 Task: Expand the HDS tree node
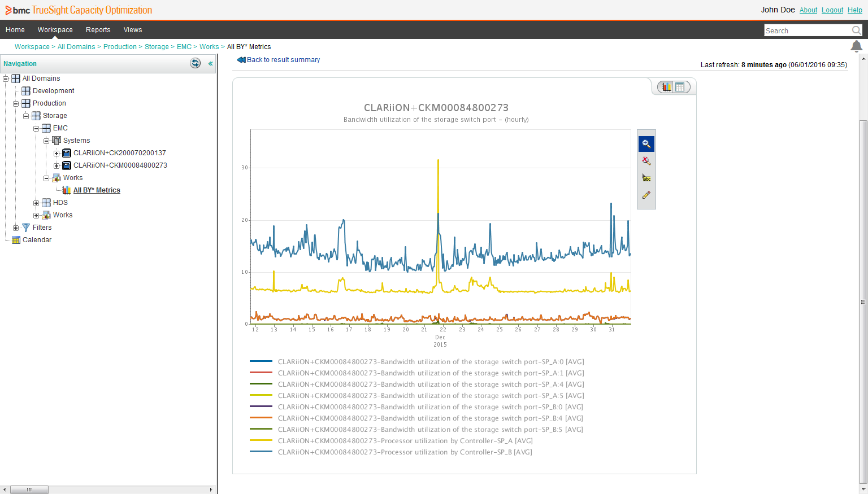pyautogui.click(x=36, y=203)
